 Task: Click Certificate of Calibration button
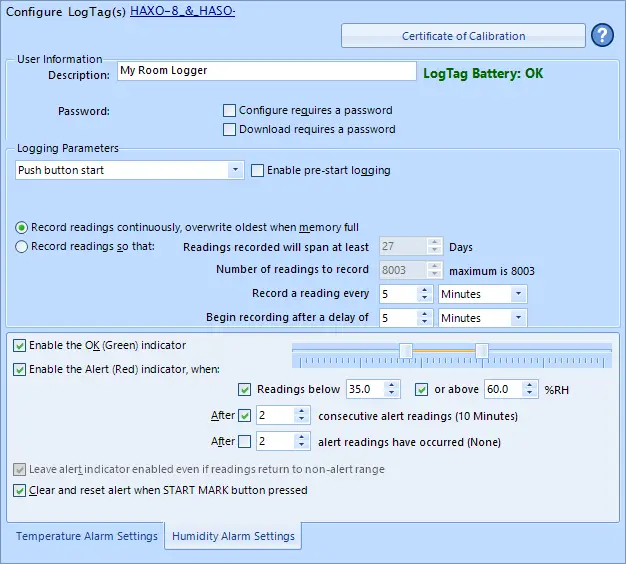click(x=463, y=36)
